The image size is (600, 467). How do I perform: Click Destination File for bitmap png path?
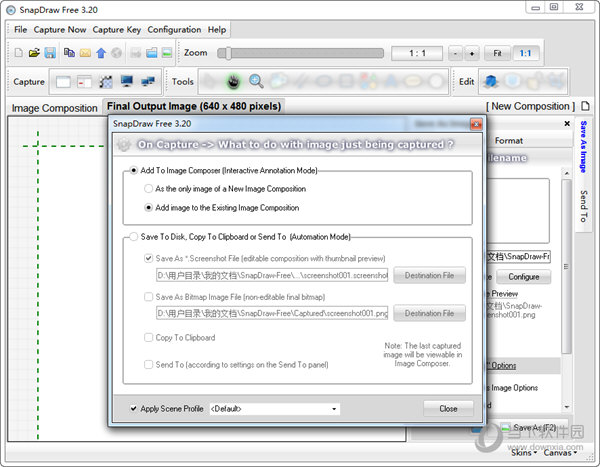coord(429,313)
